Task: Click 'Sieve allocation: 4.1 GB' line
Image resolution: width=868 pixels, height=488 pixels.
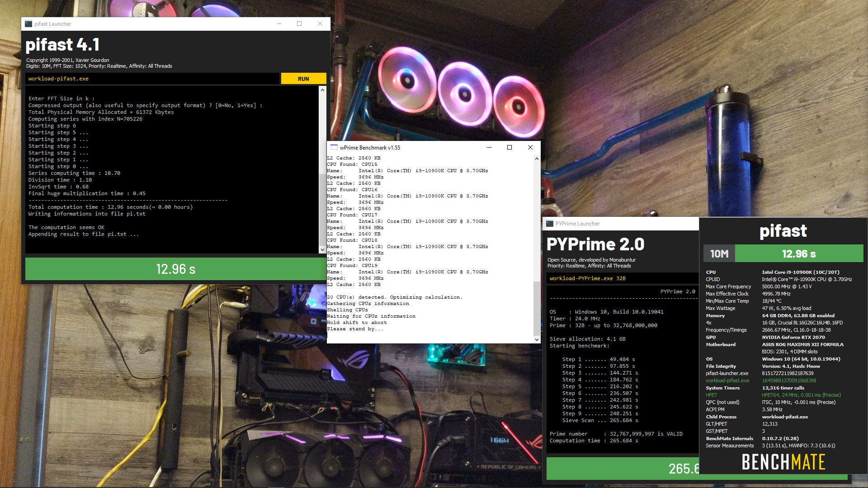Action: coord(587,339)
